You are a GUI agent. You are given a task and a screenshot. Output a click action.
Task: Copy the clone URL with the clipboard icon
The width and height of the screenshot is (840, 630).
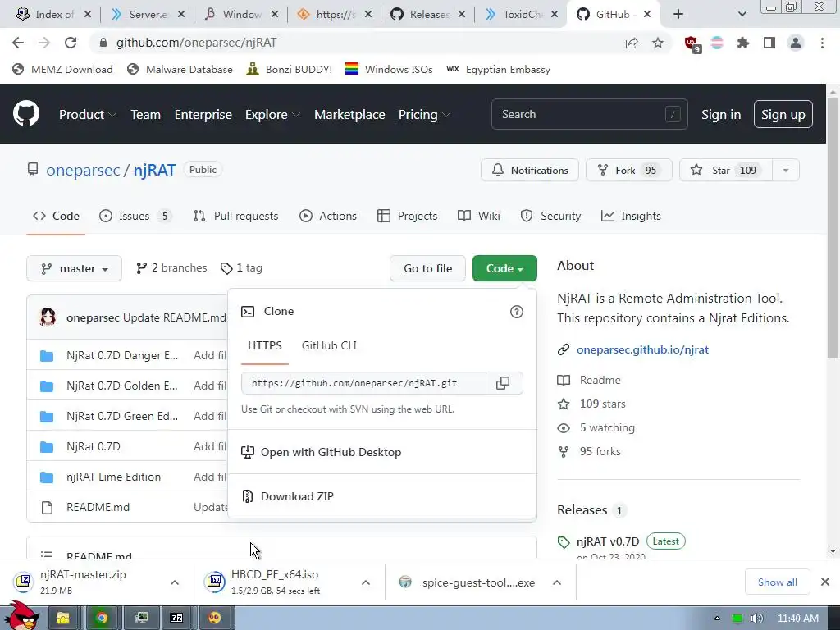click(503, 383)
